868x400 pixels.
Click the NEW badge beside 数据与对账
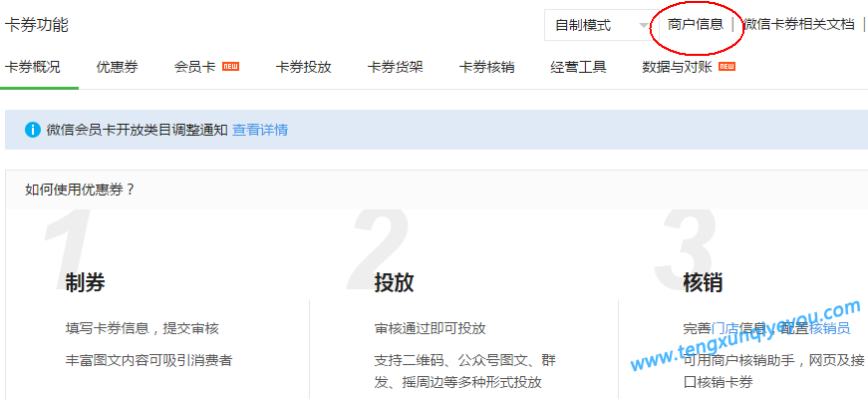[726, 67]
